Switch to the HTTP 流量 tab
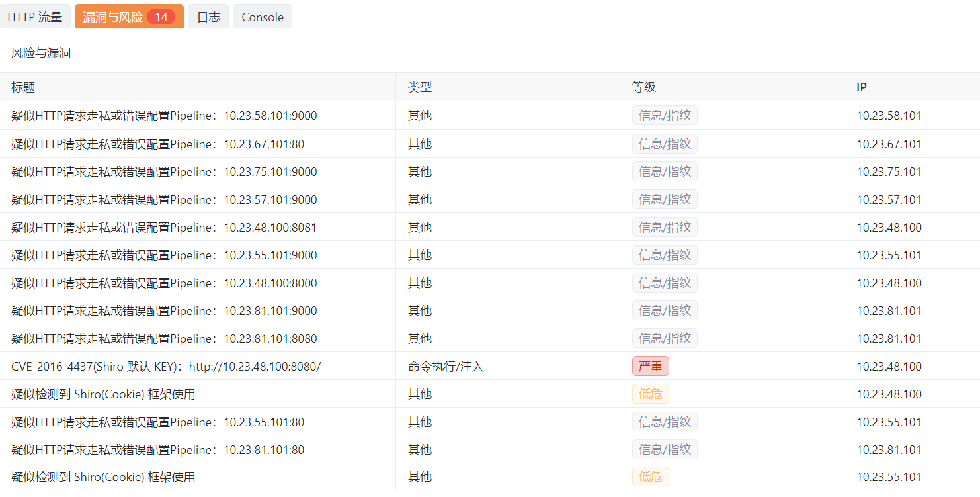 click(35, 17)
